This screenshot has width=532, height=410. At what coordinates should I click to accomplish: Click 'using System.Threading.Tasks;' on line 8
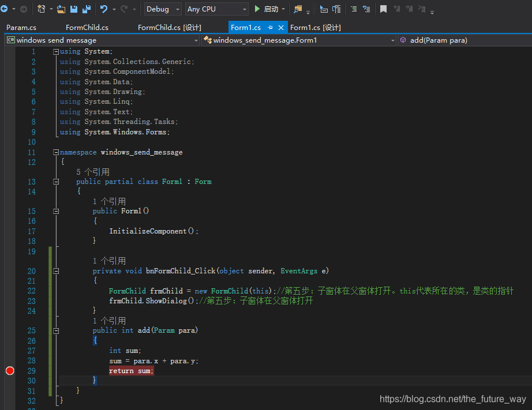tap(119, 122)
